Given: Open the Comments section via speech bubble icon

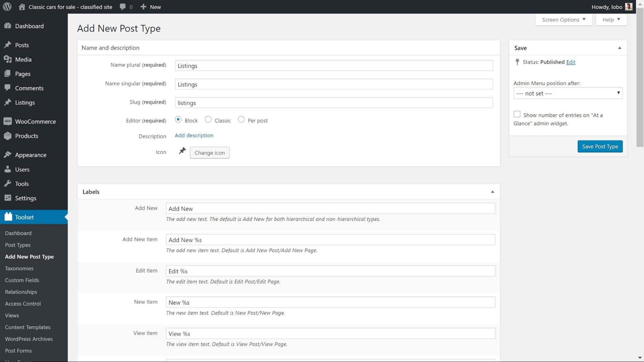Looking at the screenshot, I should [8, 88].
